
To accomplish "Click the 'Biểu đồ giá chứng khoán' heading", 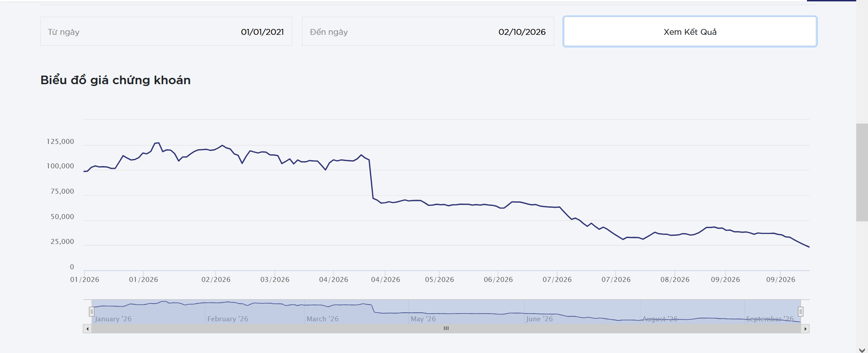I will (116, 80).
